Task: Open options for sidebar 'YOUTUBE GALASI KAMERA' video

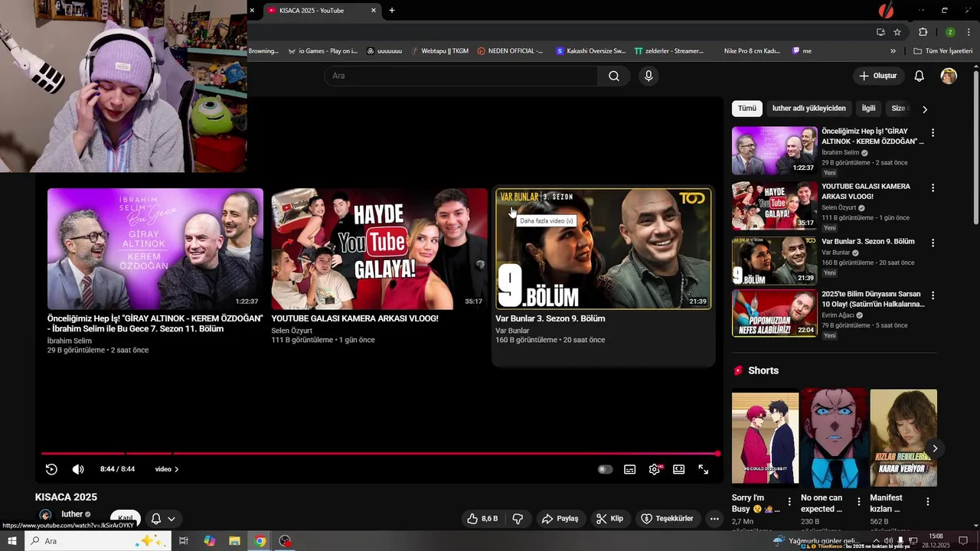Action: click(x=933, y=187)
